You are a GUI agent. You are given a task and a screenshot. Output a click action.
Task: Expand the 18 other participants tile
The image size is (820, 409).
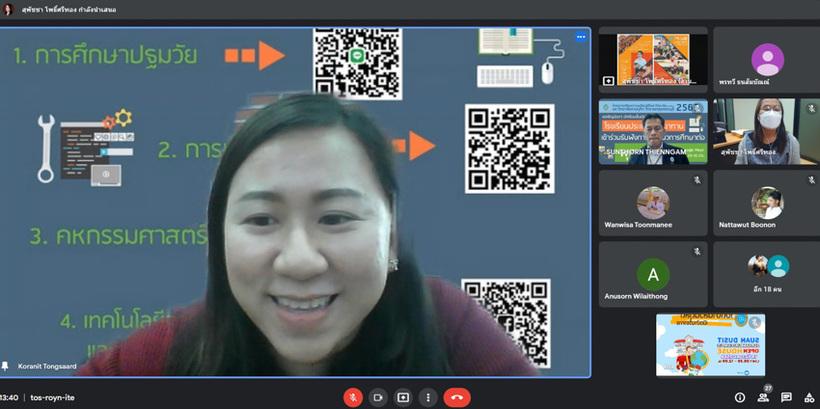(x=766, y=274)
